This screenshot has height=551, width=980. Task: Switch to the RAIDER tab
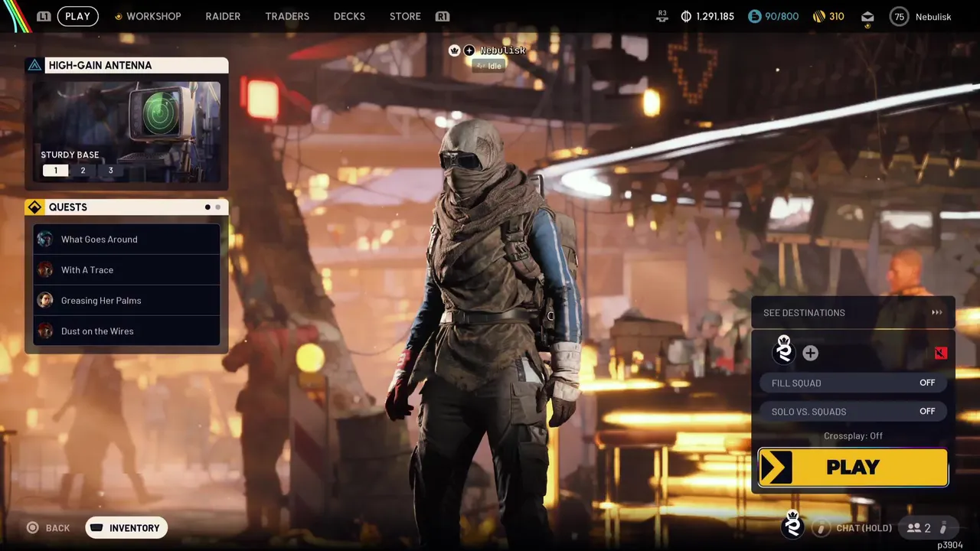(223, 16)
